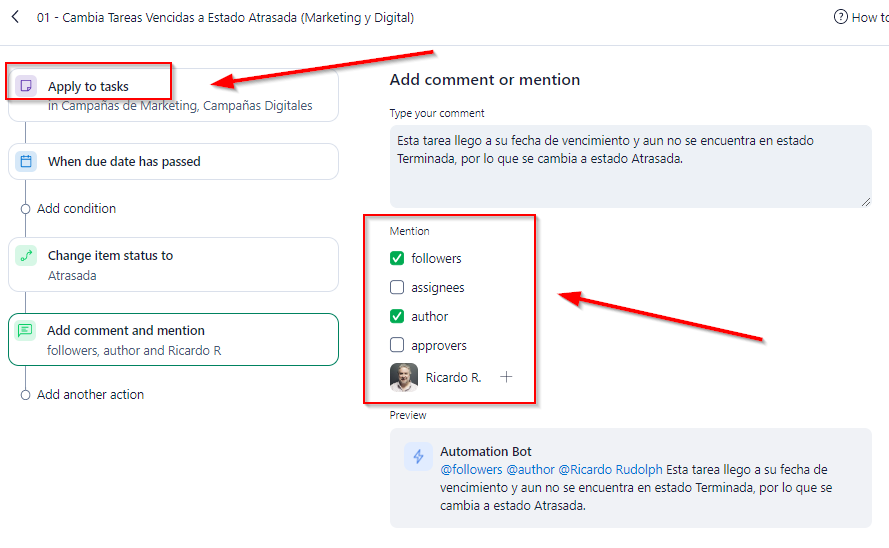Open the Apply to tasks step
Viewport: 889px width, 548px height.
pos(180,96)
